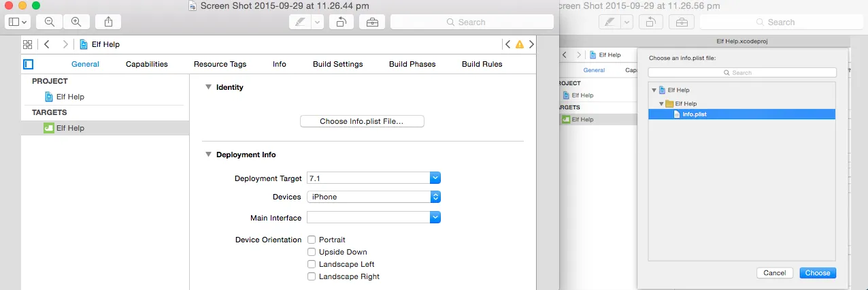Viewport: 868px width, 290px height.
Task: Click the plist chooser search field
Action: point(741,73)
